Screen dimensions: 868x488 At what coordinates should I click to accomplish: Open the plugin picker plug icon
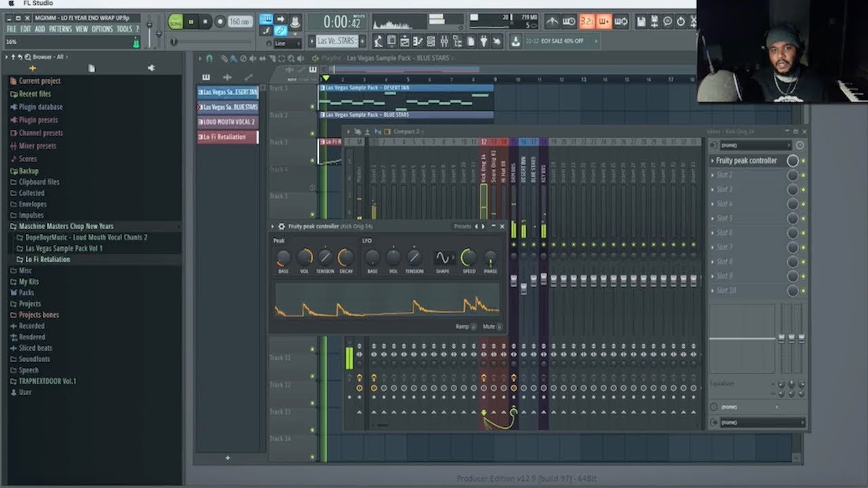tap(484, 41)
